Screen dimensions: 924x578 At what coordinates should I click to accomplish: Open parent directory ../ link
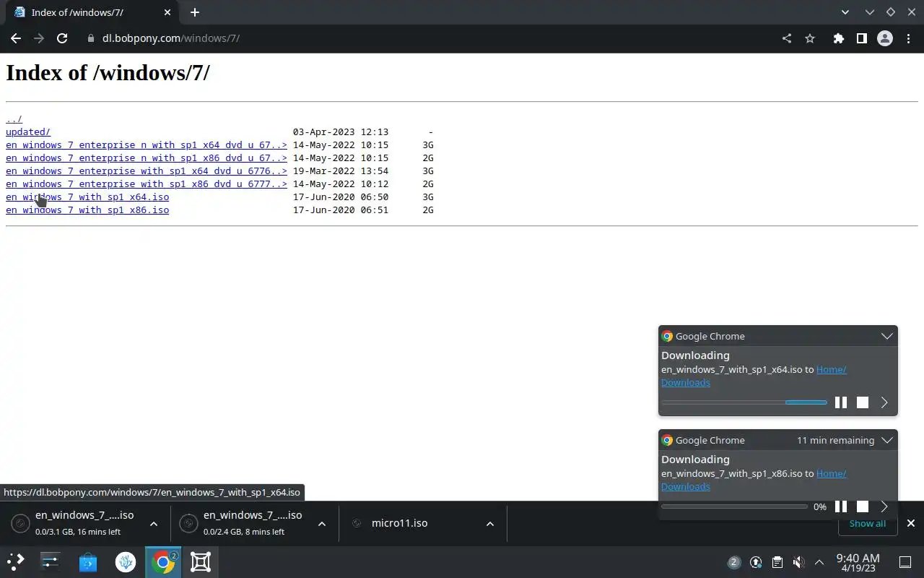(14, 118)
